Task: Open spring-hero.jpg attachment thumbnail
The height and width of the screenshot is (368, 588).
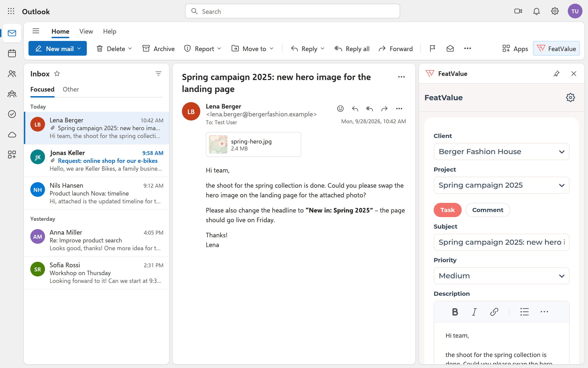Action: [x=218, y=144]
